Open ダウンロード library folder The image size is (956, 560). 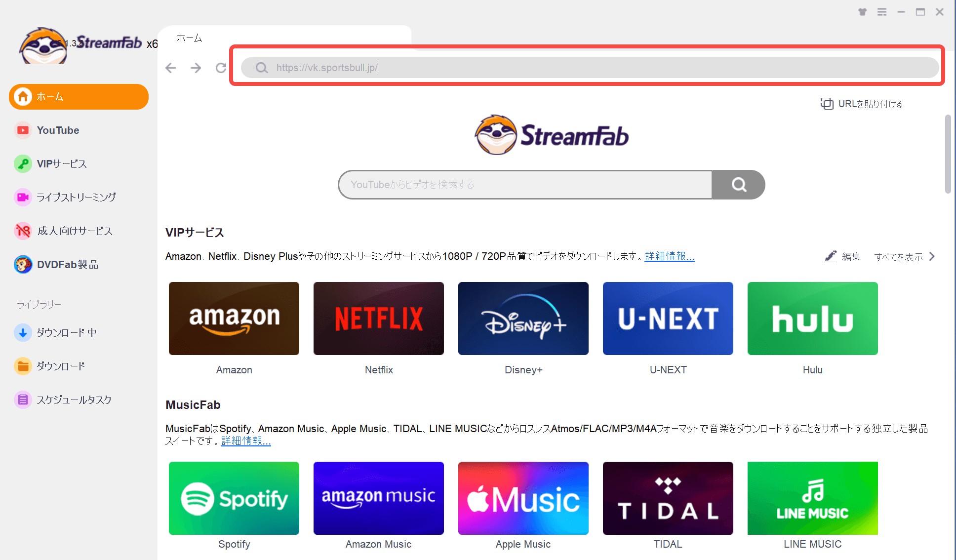(79, 366)
